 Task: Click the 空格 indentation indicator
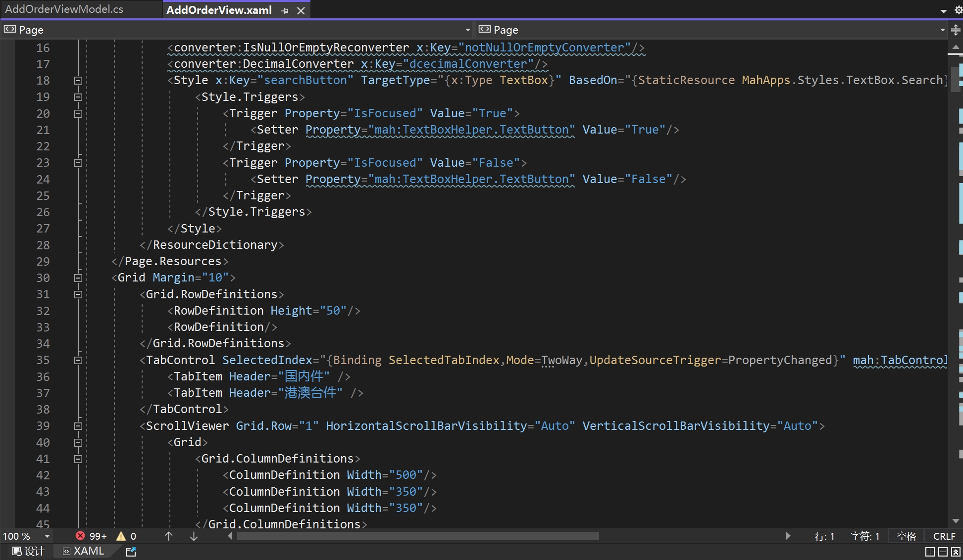tap(906, 536)
